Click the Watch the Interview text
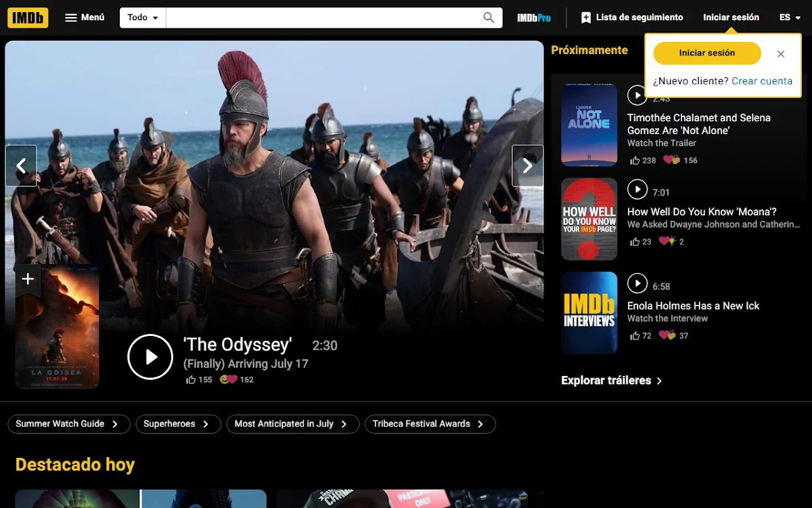The height and width of the screenshot is (508, 812). [667, 318]
